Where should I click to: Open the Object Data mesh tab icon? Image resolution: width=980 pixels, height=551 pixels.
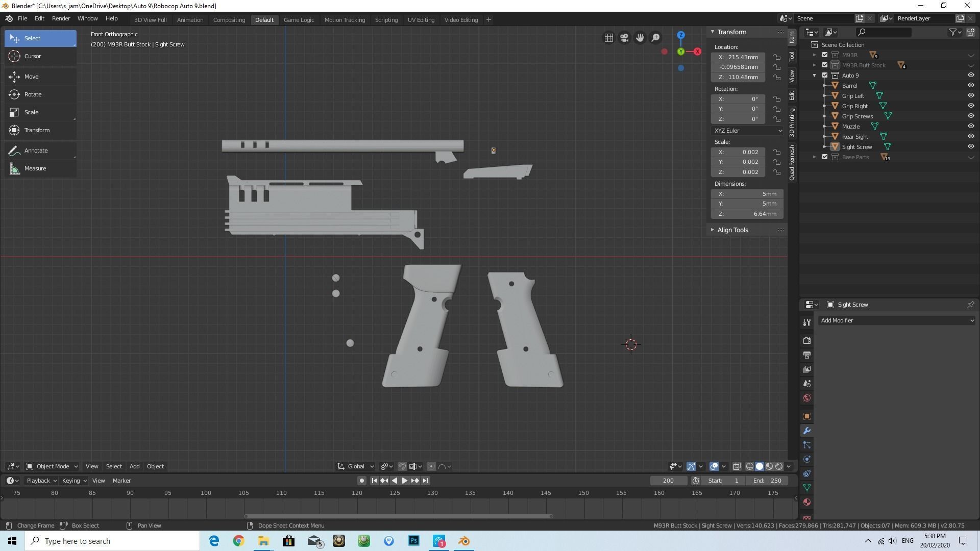807,488
